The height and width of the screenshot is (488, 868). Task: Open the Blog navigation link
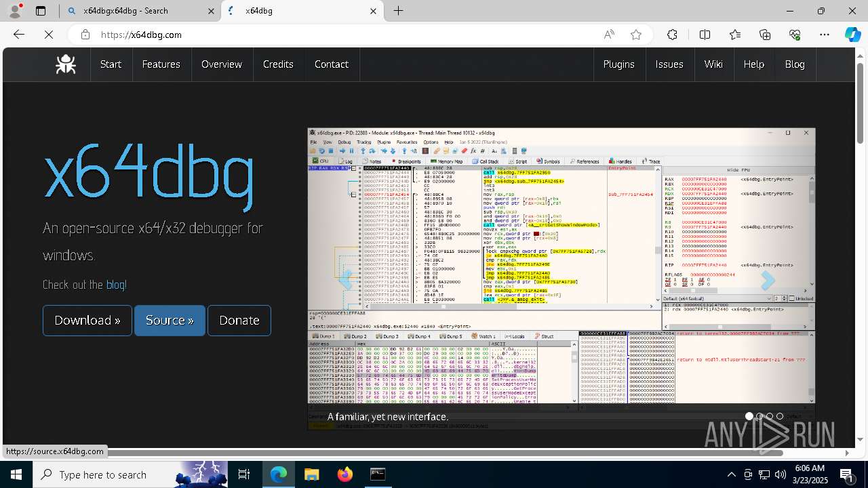point(795,64)
